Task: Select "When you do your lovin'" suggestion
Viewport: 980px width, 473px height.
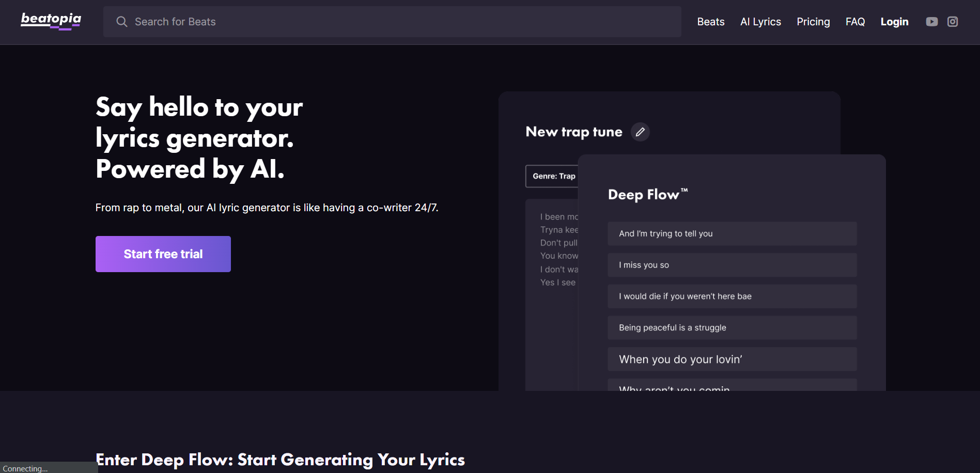Action: pos(732,359)
